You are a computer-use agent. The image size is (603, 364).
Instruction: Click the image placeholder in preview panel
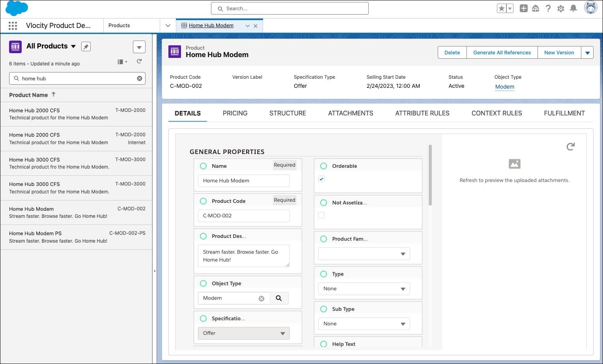point(515,163)
